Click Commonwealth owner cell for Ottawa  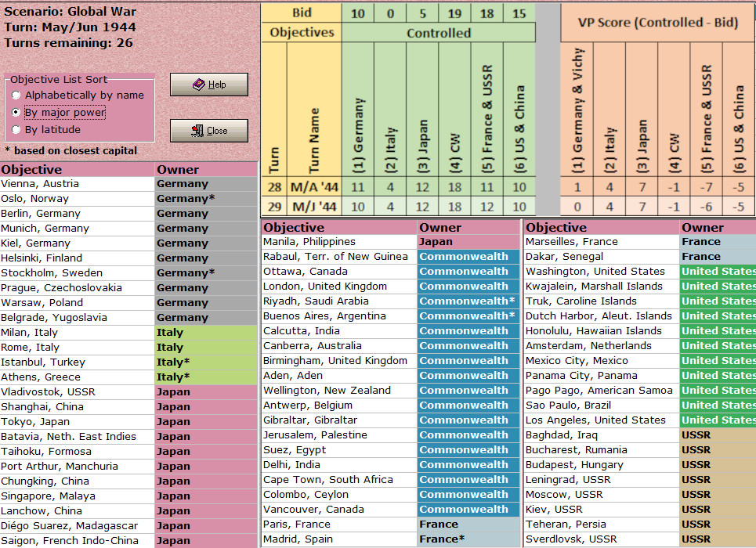(x=468, y=272)
